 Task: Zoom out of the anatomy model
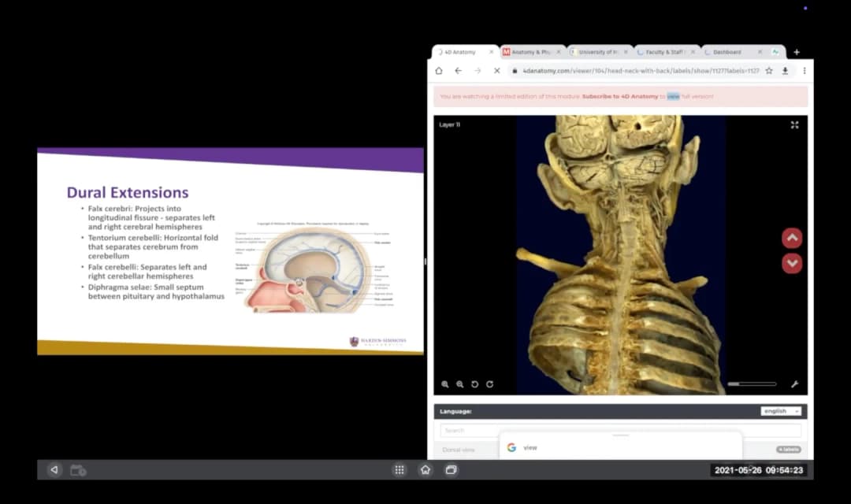pyautogui.click(x=460, y=384)
